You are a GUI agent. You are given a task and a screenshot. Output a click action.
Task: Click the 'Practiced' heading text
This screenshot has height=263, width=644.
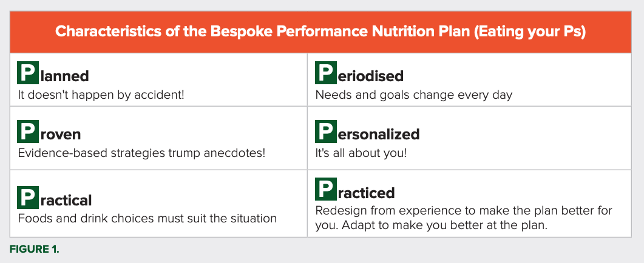[x=355, y=190]
